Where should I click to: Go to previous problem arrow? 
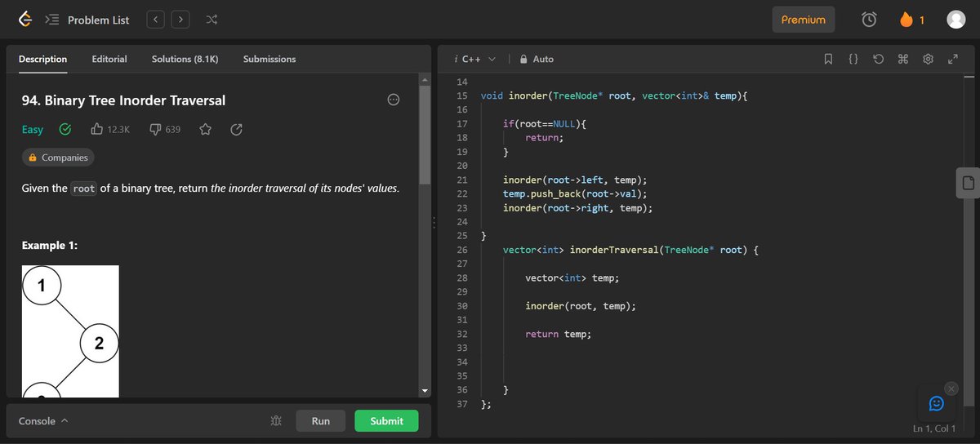pos(156,20)
